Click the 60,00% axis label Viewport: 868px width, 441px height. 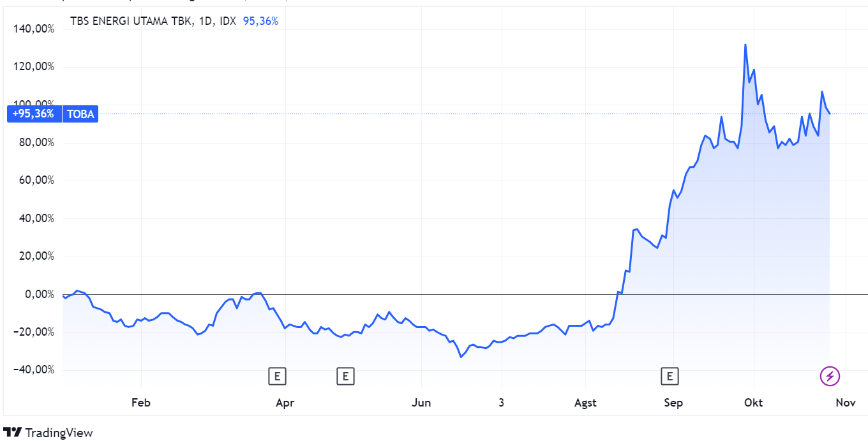pos(36,181)
